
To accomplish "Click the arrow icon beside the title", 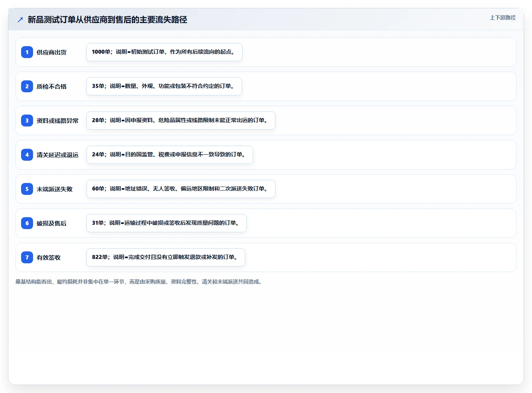I will pos(20,19).
